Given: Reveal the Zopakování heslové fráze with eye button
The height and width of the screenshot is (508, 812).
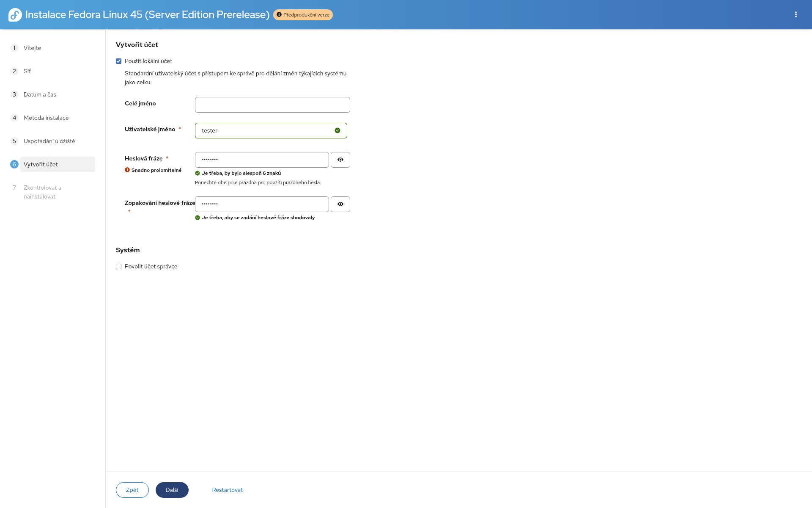Looking at the screenshot, I should 340,204.
